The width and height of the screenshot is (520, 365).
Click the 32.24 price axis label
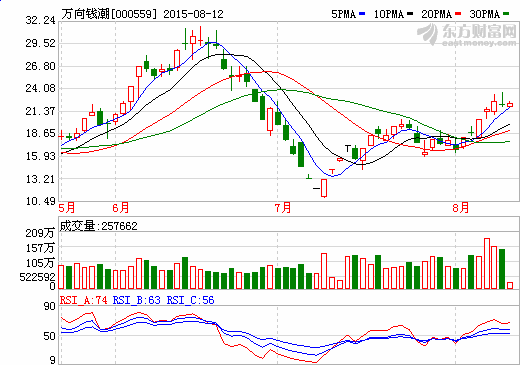click(x=40, y=20)
